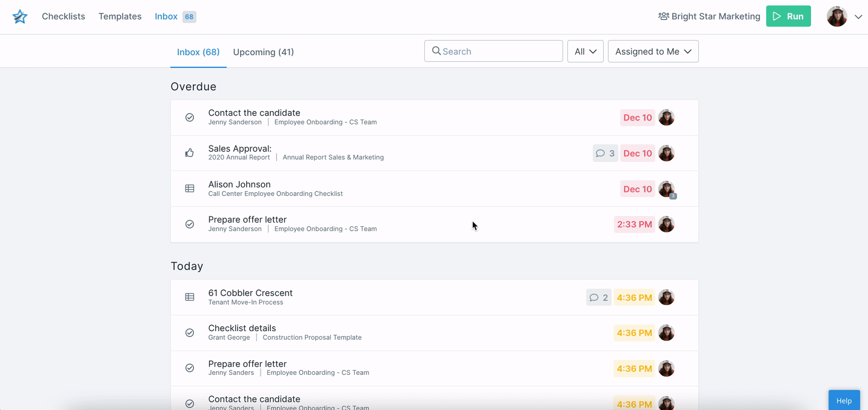Click the people icon beside Bright Star Marketing
This screenshot has height=410, width=868.
coord(664,16)
